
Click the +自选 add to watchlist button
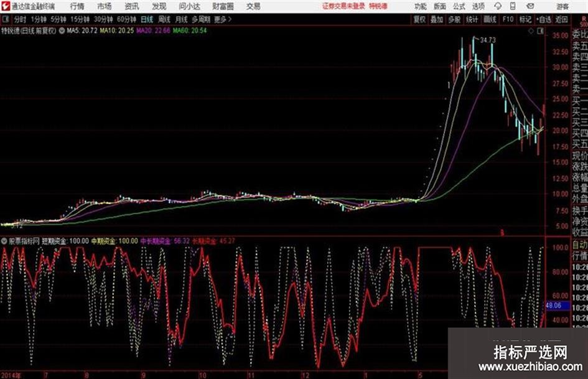[x=544, y=19]
